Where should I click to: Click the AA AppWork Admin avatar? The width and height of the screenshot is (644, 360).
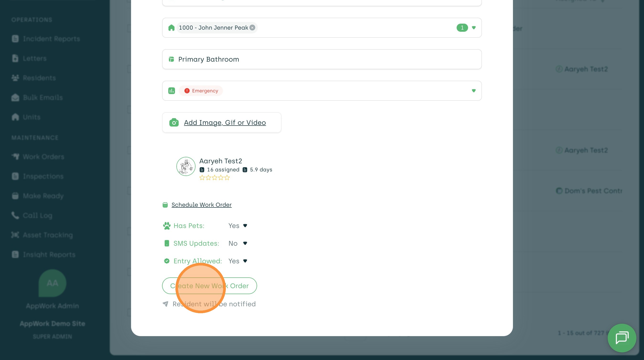point(52,283)
